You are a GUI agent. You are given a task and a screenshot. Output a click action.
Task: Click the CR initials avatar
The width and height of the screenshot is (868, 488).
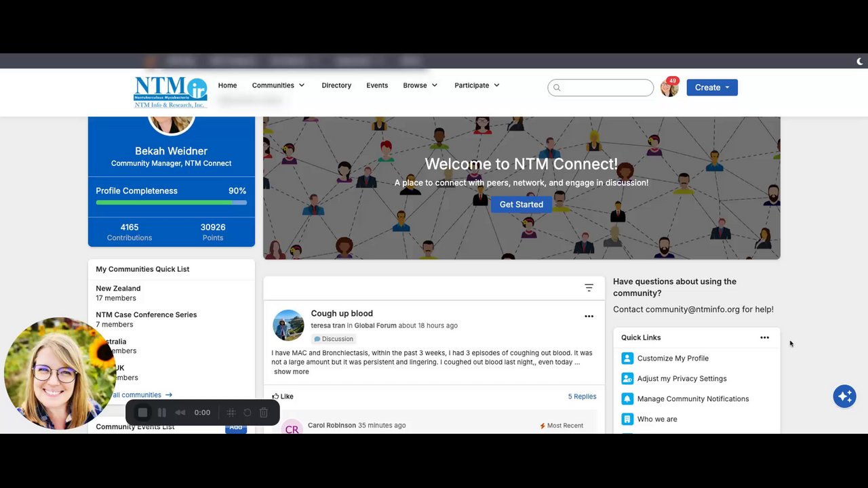(292, 427)
